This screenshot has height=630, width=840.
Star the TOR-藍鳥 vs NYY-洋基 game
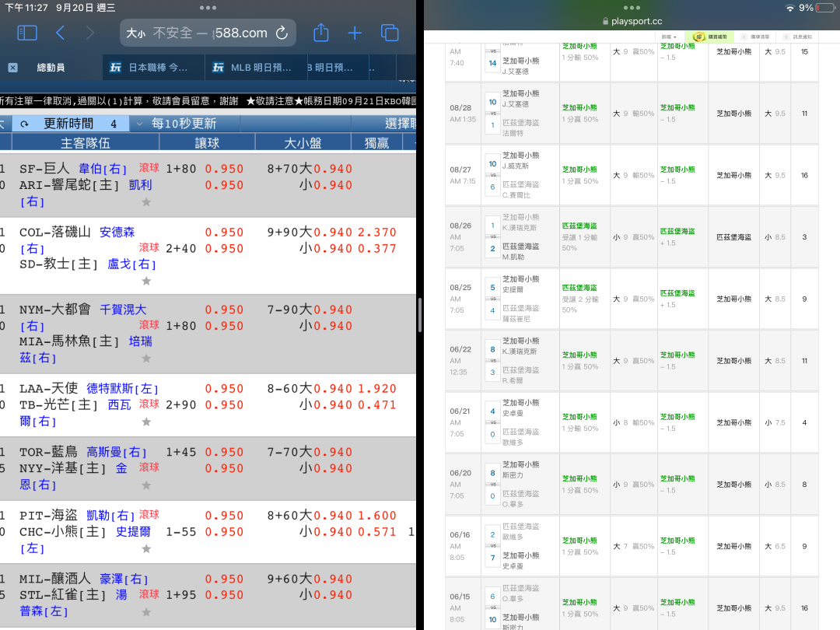coord(146,485)
